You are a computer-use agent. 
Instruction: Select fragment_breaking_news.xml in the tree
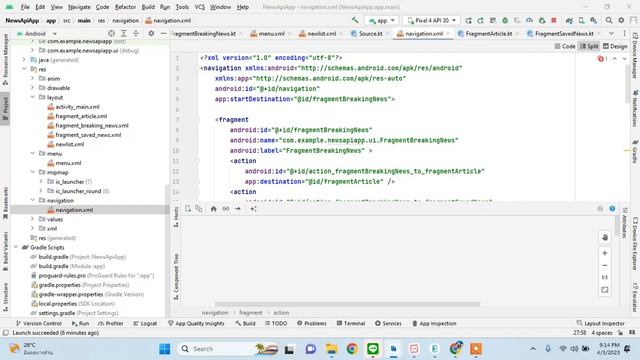(x=92, y=125)
